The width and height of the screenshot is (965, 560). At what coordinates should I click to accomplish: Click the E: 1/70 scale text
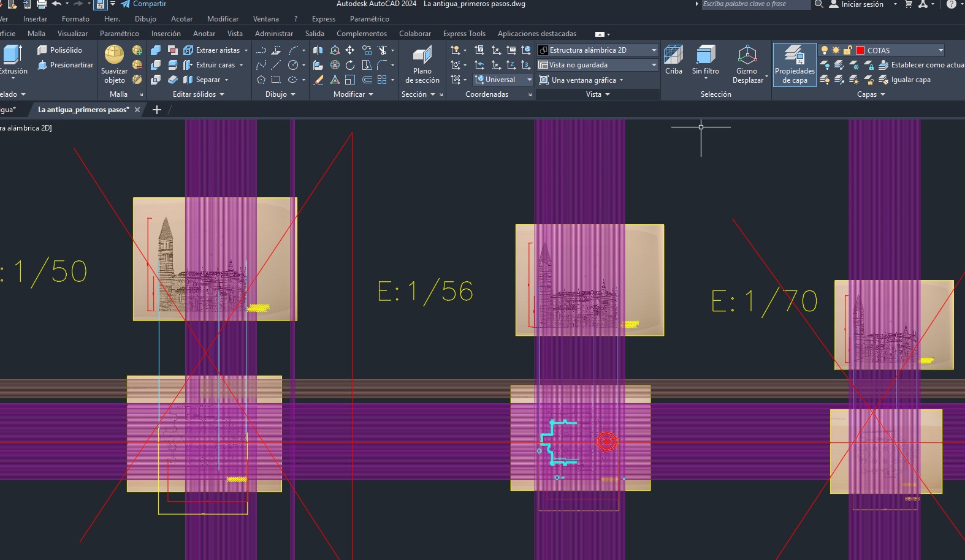[764, 301]
